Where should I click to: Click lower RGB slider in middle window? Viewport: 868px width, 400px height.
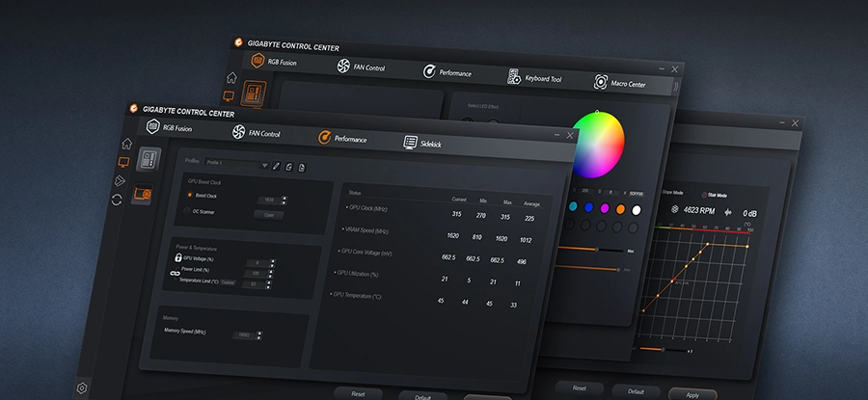coord(585,268)
